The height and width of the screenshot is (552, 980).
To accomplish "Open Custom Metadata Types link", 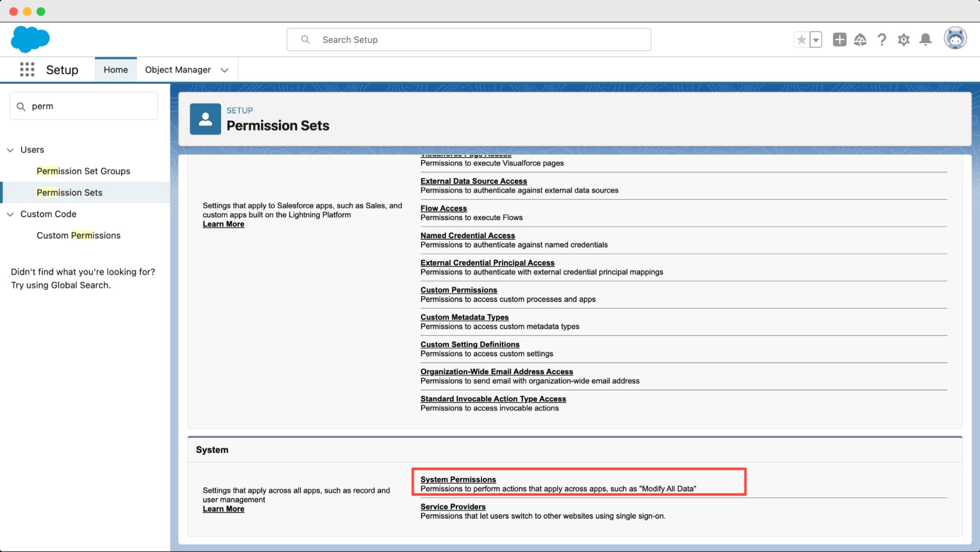I will 464,317.
